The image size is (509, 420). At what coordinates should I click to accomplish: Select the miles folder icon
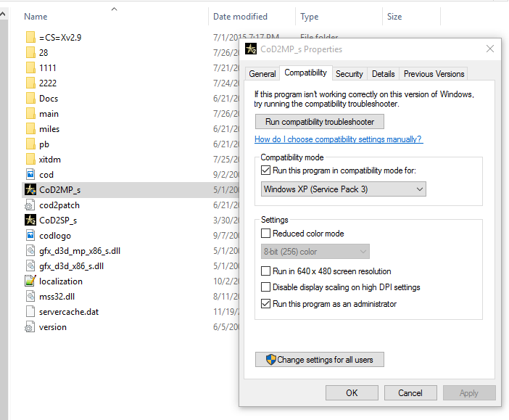[30, 129]
